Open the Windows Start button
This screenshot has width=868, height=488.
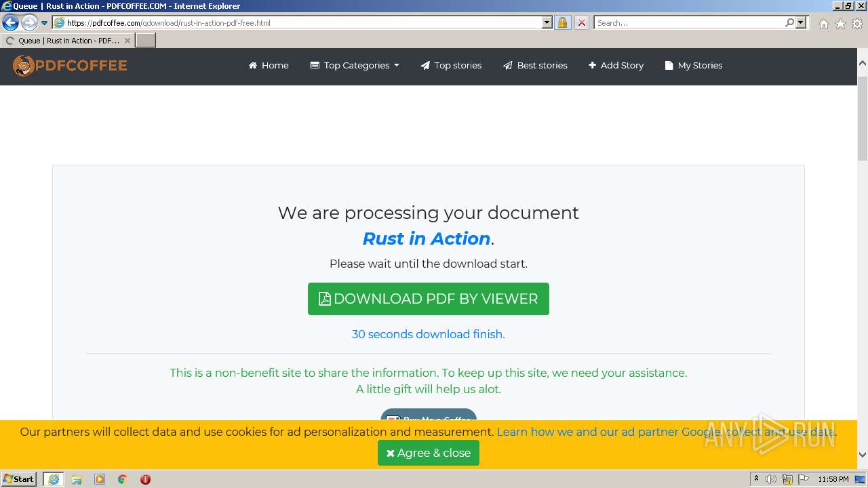coord(19,479)
